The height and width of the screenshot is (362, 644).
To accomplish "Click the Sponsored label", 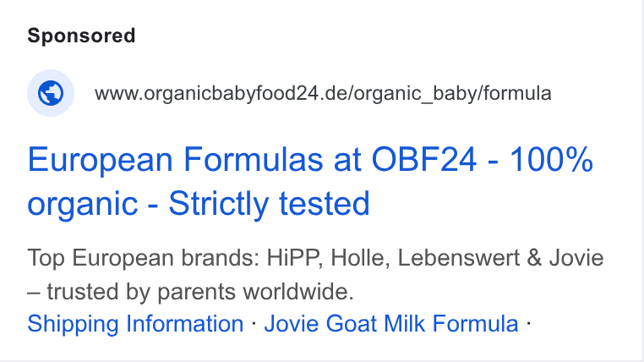I will [x=81, y=36].
